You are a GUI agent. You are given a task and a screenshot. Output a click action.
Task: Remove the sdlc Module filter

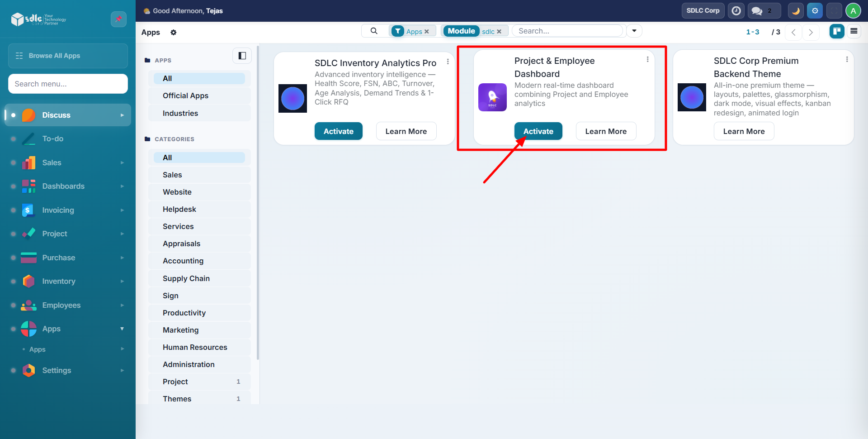coord(499,32)
